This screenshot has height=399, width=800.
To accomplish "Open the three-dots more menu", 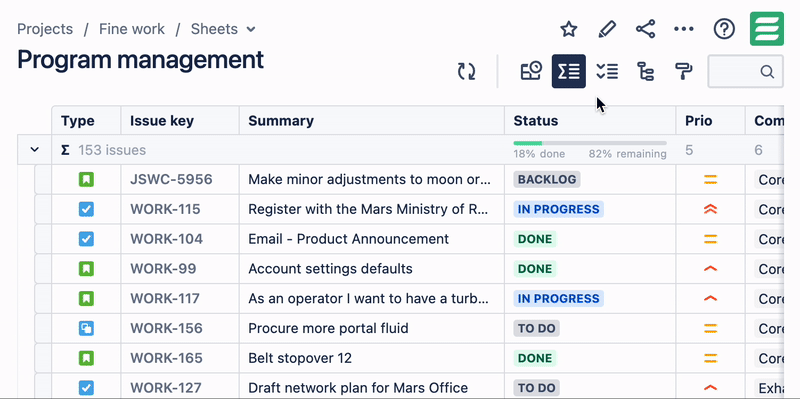I will [684, 29].
